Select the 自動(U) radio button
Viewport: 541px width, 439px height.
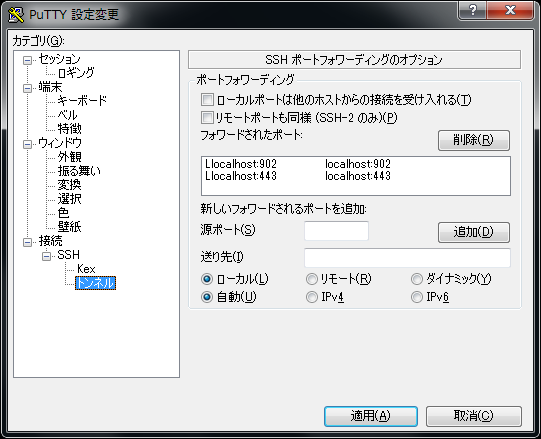[207, 297]
